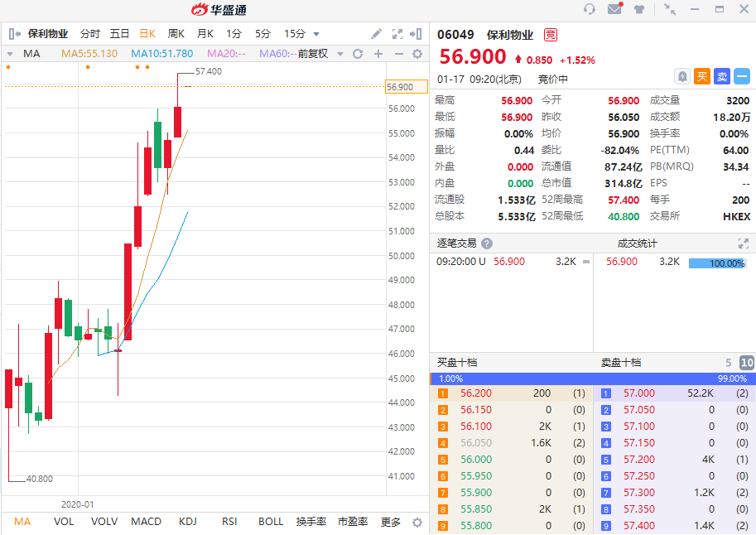Select the KDJ indicator
Screen dimensions: 756x535
pos(188,522)
